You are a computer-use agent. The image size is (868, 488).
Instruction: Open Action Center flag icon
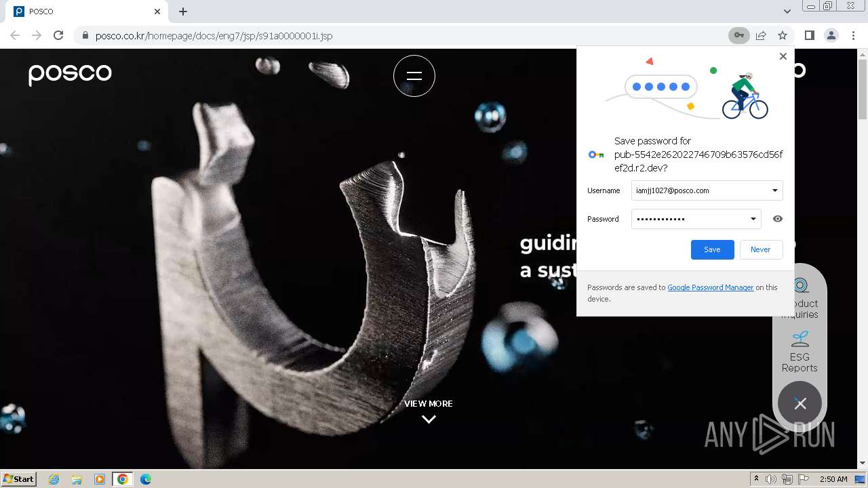pyautogui.click(x=804, y=479)
